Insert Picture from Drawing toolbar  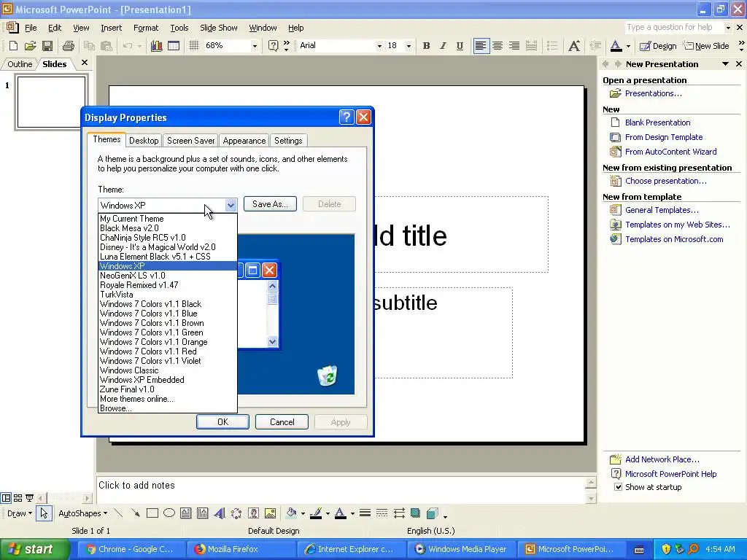270,513
